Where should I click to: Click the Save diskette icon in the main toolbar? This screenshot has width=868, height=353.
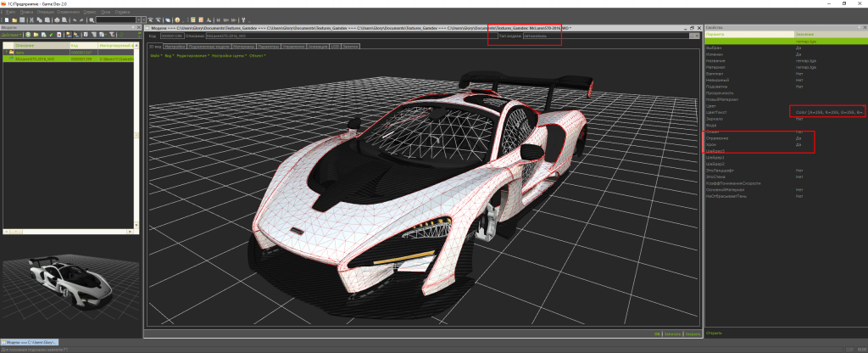pyautogui.click(x=22, y=20)
